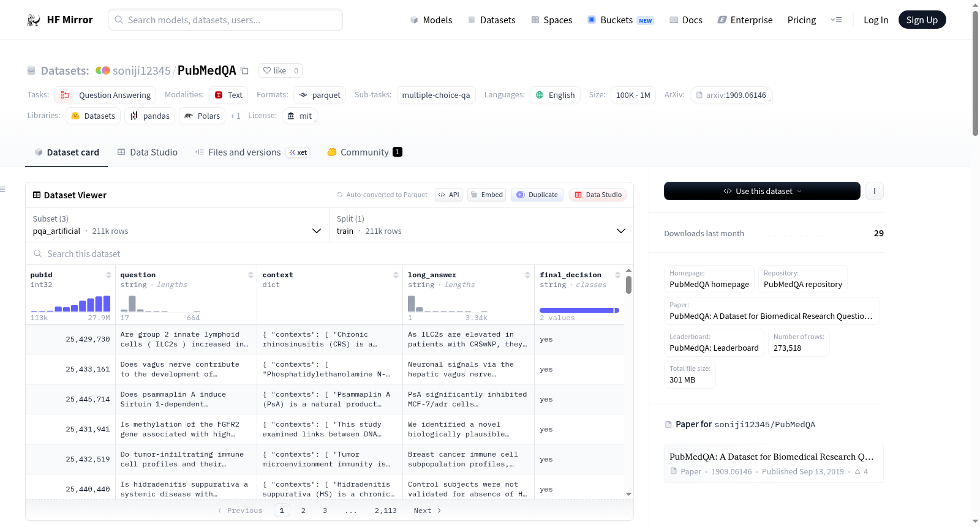Image resolution: width=980 pixels, height=527 pixels.
Task: Click the Next page button
Action: point(428,510)
